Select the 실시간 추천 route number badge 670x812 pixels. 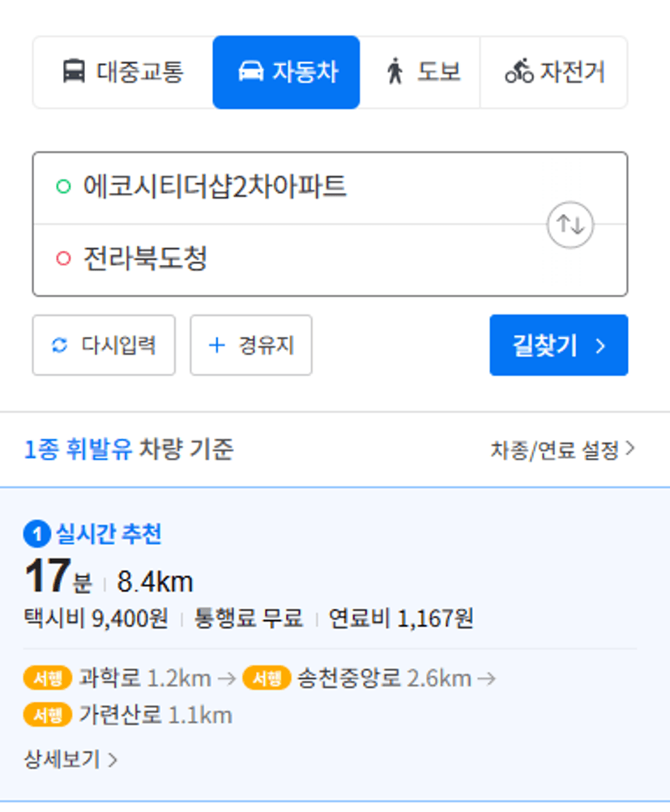[x=36, y=534]
